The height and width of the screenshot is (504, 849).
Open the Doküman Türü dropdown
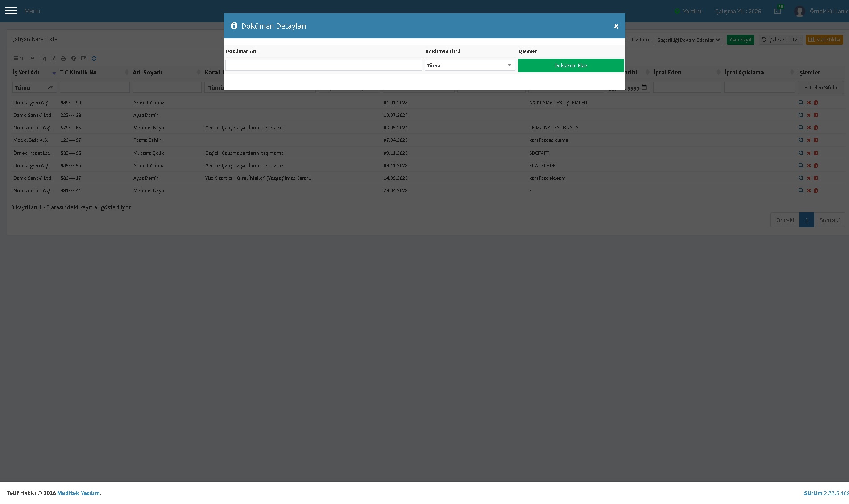[470, 66]
